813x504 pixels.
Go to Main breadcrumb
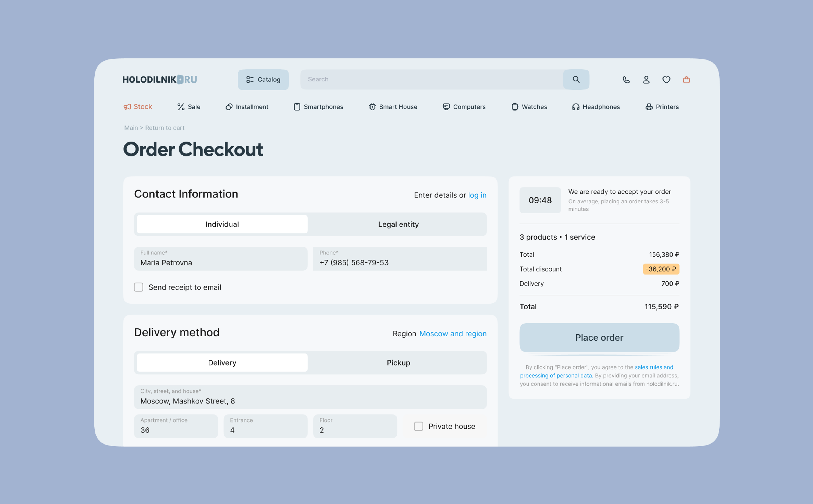(131, 128)
